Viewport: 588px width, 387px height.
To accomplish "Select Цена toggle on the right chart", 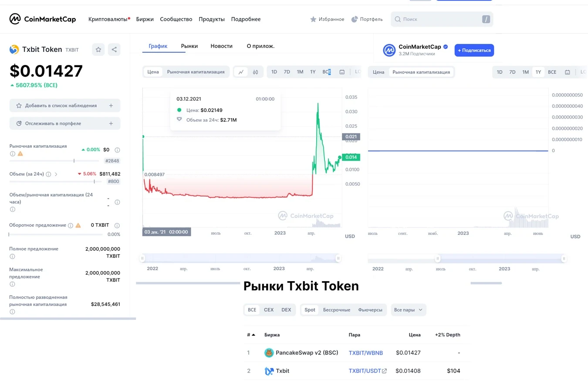I will click(378, 72).
